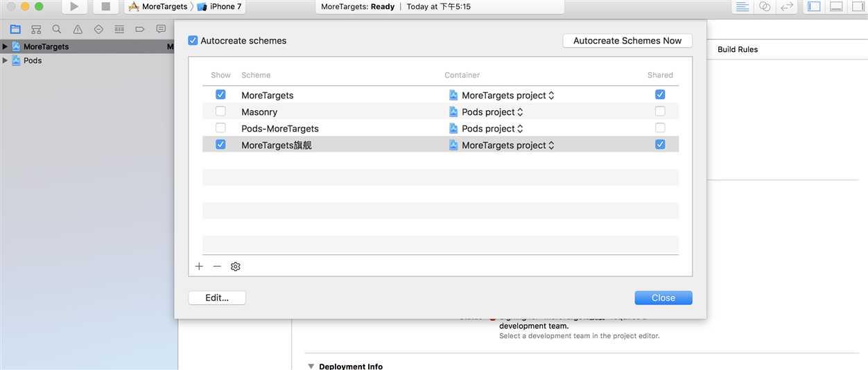
Task: Uncheck Shared for MoreTargets scheme
Action: [660, 94]
